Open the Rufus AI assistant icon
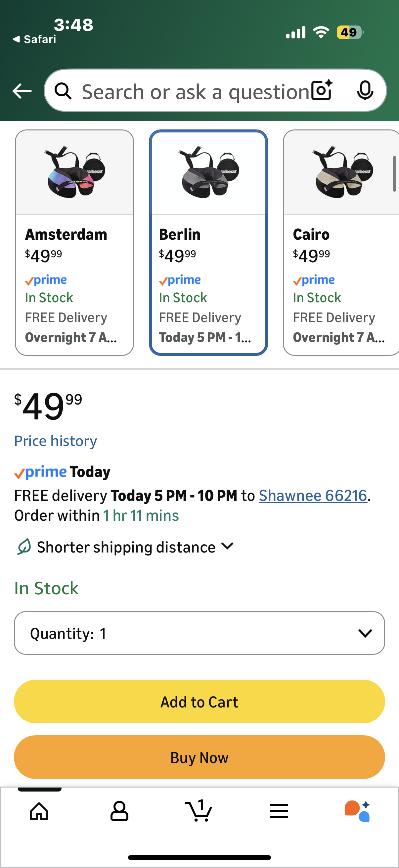This screenshot has height=868, width=399. click(358, 810)
